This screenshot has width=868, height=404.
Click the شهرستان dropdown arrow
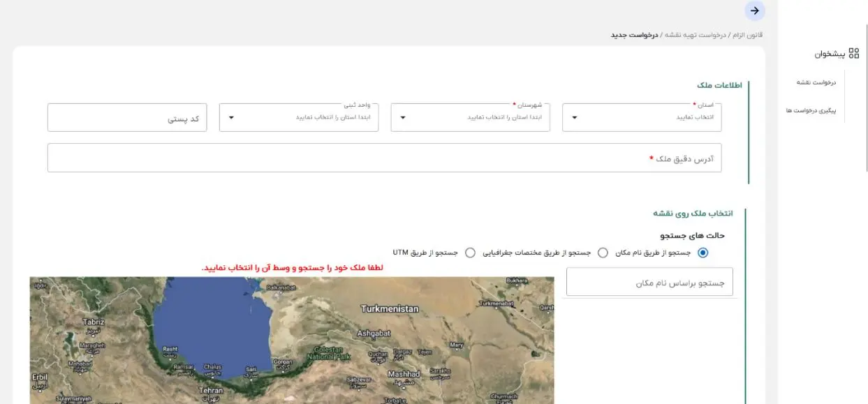pos(403,117)
